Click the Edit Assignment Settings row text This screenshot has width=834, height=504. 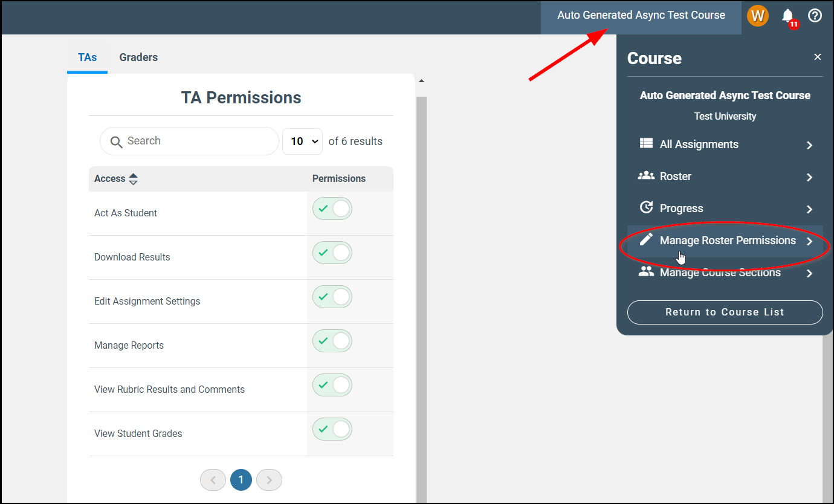(x=147, y=302)
